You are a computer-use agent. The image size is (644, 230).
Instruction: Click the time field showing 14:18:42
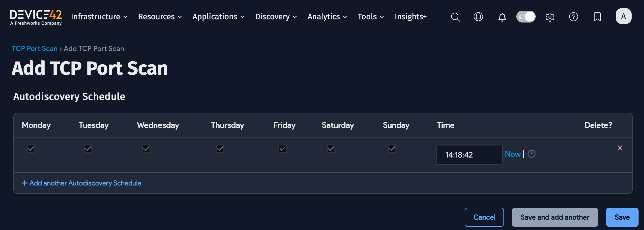pos(469,155)
